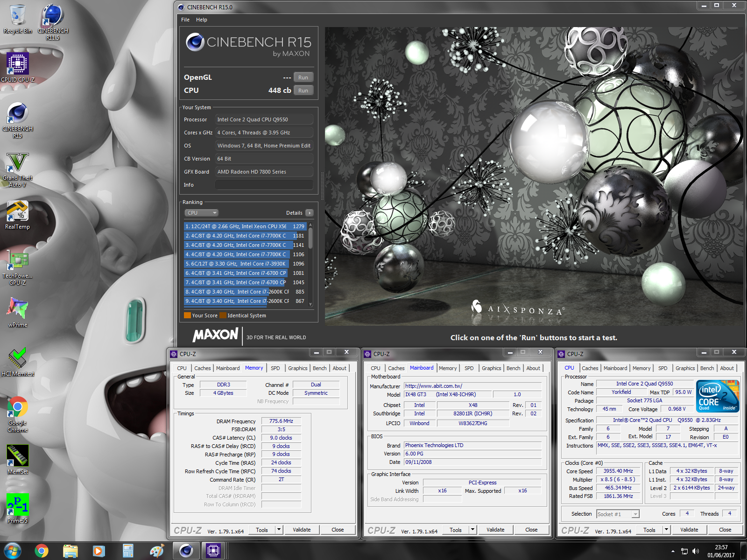Open the Windows Start menu
747x560 pixels.
coord(12,551)
